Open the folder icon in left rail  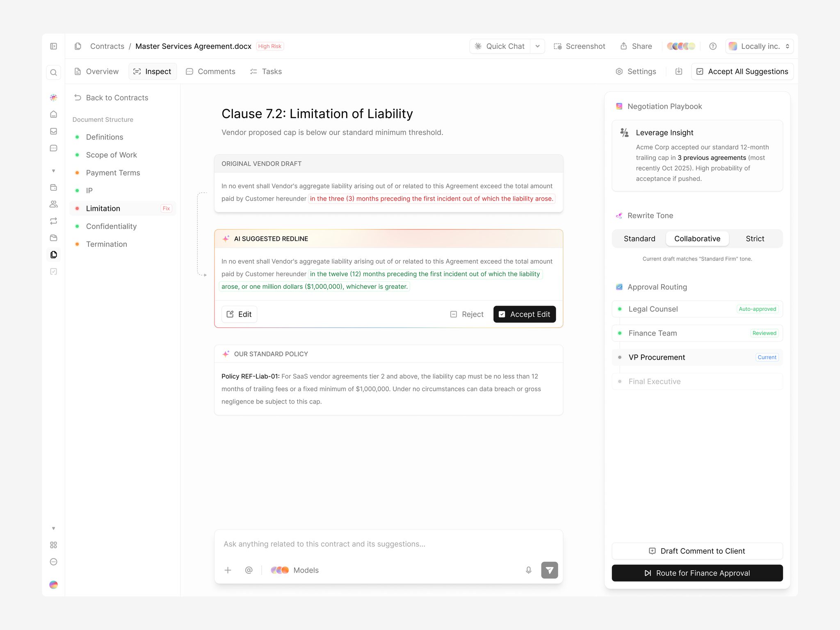coord(53,238)
